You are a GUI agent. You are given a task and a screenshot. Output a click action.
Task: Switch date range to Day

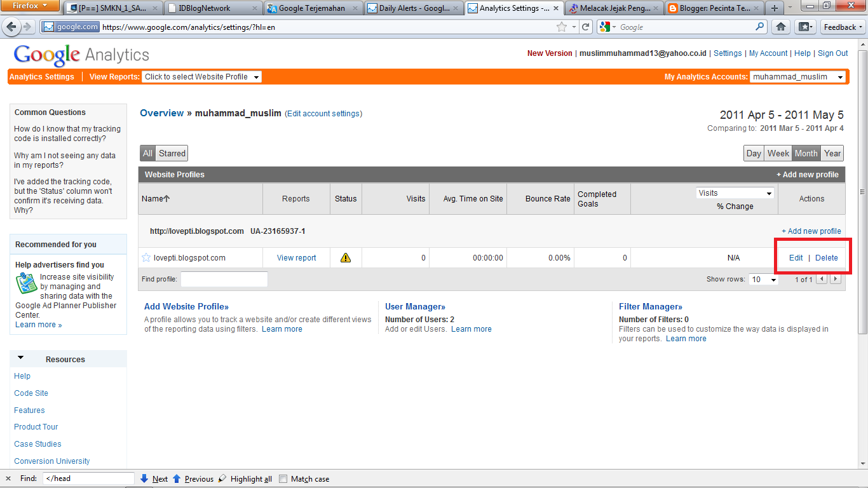click(754, 153)
